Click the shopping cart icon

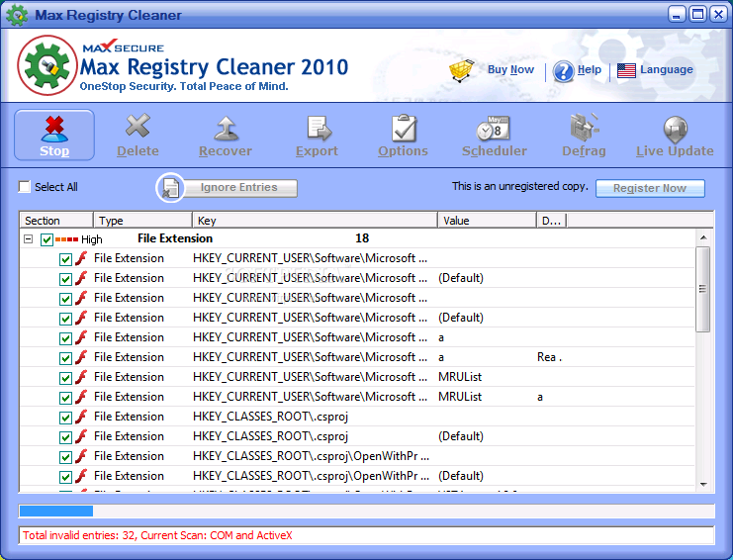pos(461,70)
